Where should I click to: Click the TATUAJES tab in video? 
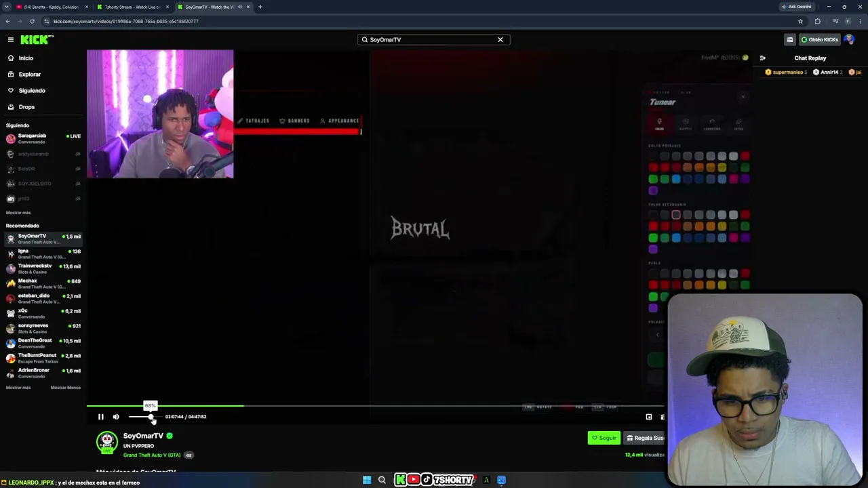point(253,121)
